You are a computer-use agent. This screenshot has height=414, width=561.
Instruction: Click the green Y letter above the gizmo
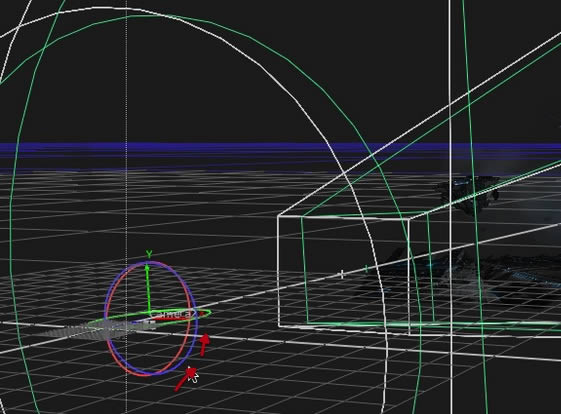[149, 254]
